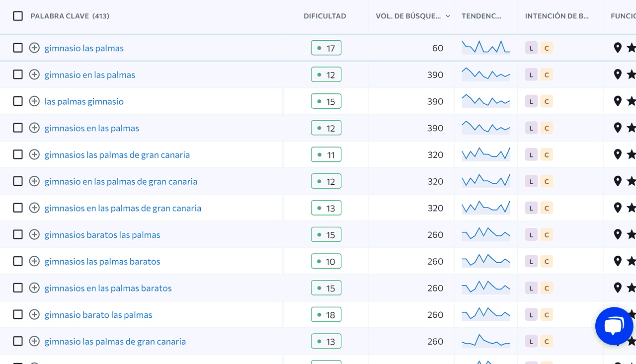Click the Dificultad column header

click(325, 16)
